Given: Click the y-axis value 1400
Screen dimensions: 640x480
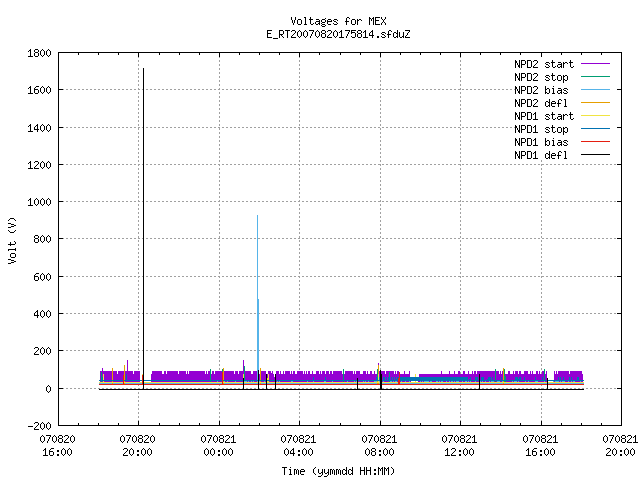Looking at the screenshot, I should tap(39, 128).
